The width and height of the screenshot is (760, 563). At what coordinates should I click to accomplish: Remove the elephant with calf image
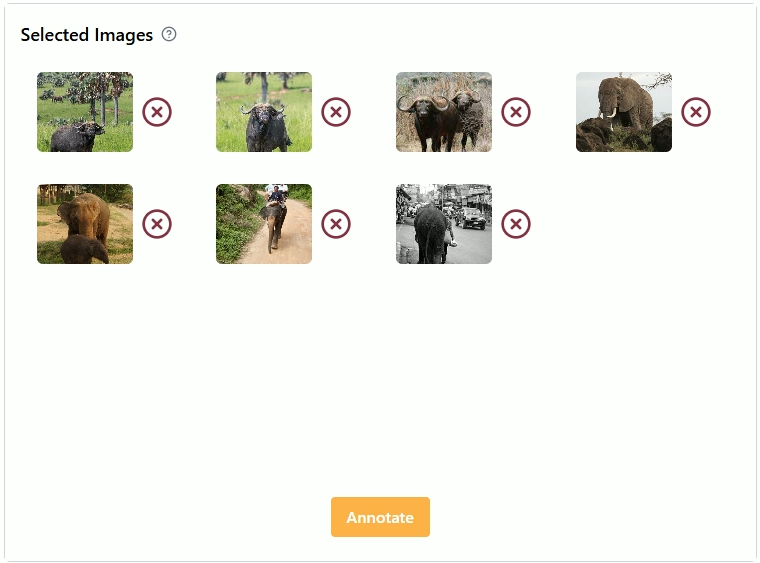(157, 224)
